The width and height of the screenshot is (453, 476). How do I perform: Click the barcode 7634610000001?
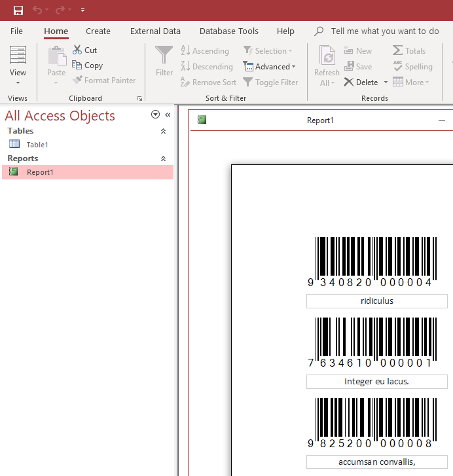pyautogui.click(x=372, y=342)
